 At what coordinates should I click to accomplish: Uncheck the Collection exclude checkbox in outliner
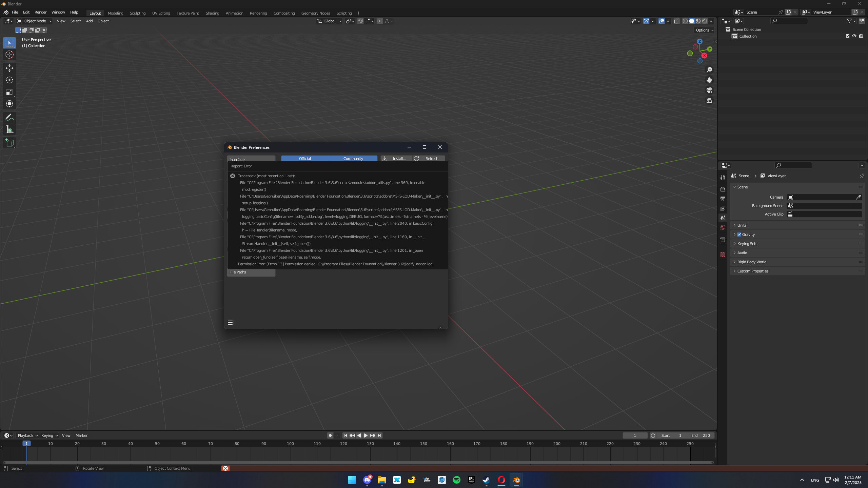point(848,36)
